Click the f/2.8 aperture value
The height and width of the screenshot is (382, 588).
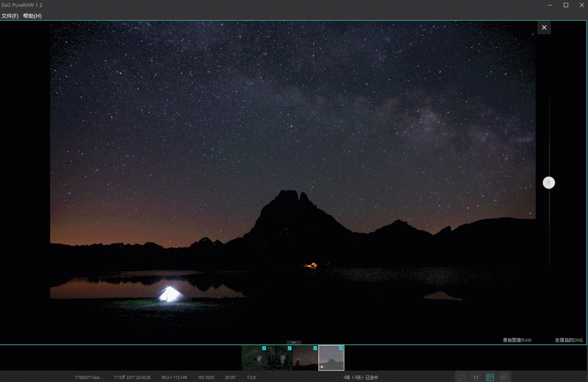251,378
